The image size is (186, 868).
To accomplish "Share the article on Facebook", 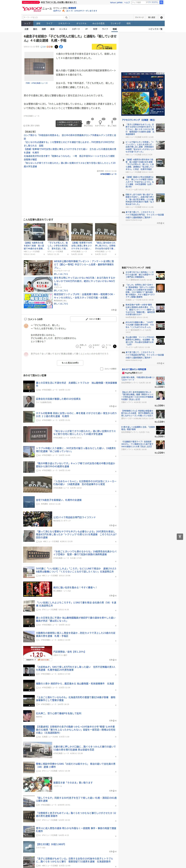I will coord(61,47).
